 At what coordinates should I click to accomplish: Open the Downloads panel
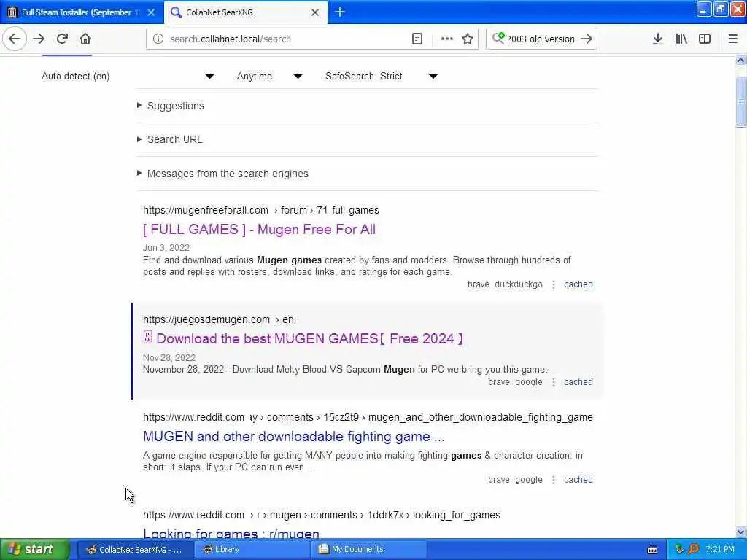click(x=657, y=39)
